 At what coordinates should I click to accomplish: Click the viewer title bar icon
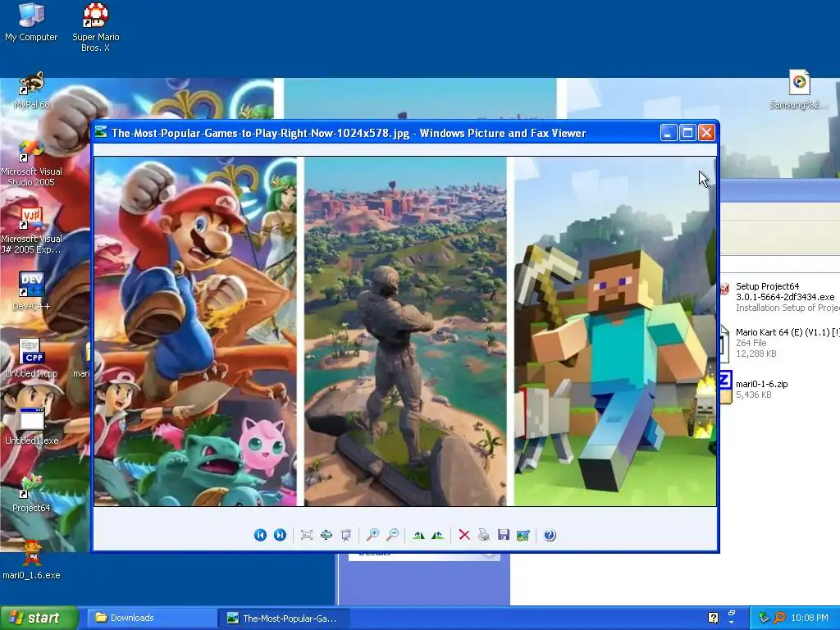tap(101, 132)
